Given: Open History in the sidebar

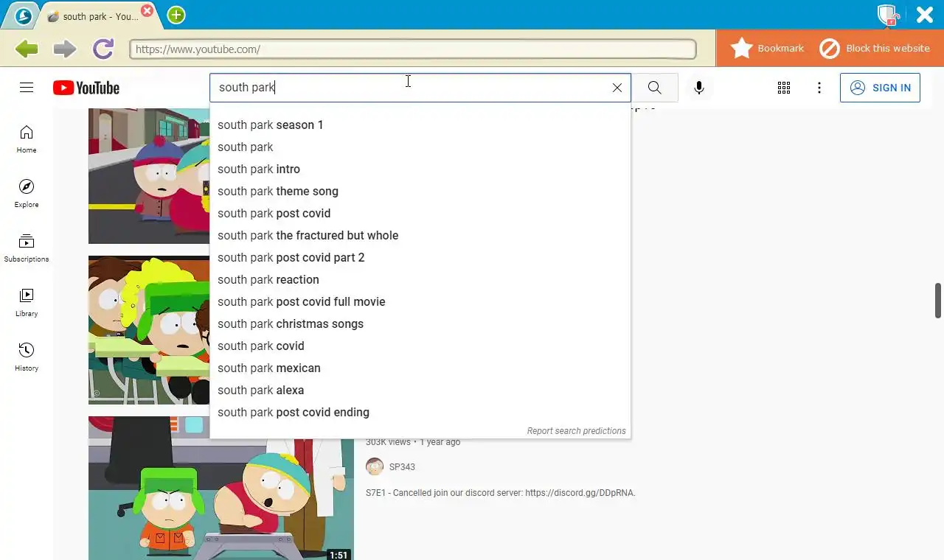Looking at the screenshot, I should coord(27,357).
